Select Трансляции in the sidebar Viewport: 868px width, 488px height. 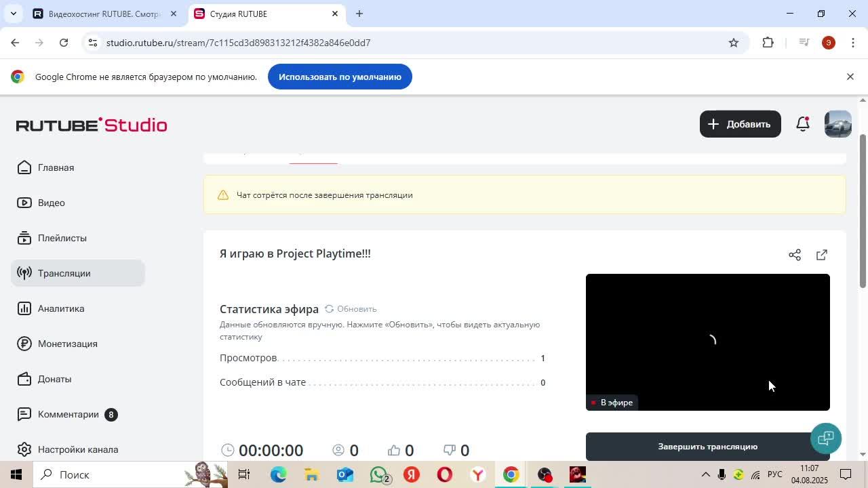click(78, 273)
